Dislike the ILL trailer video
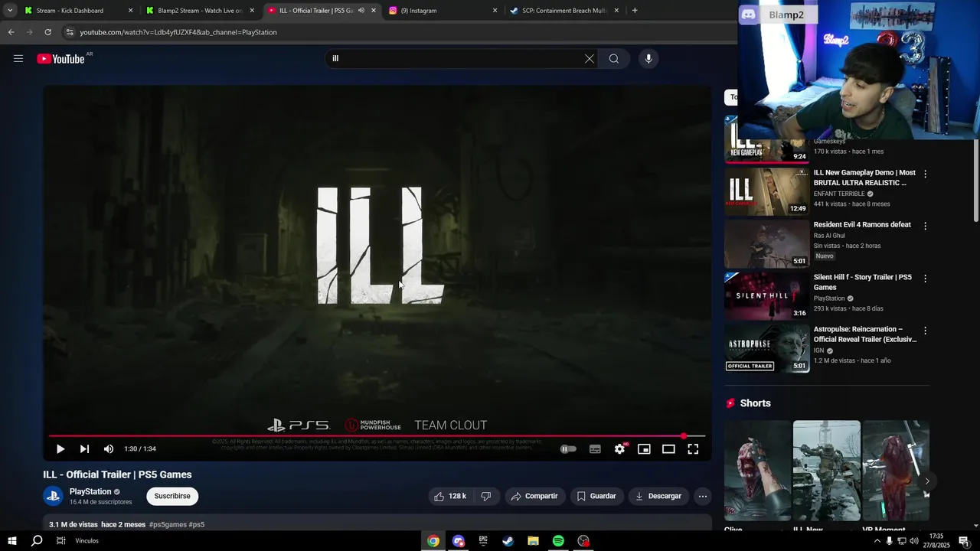Screen dimensions: 980x551 pyautogui.click(x=485, y=496)
